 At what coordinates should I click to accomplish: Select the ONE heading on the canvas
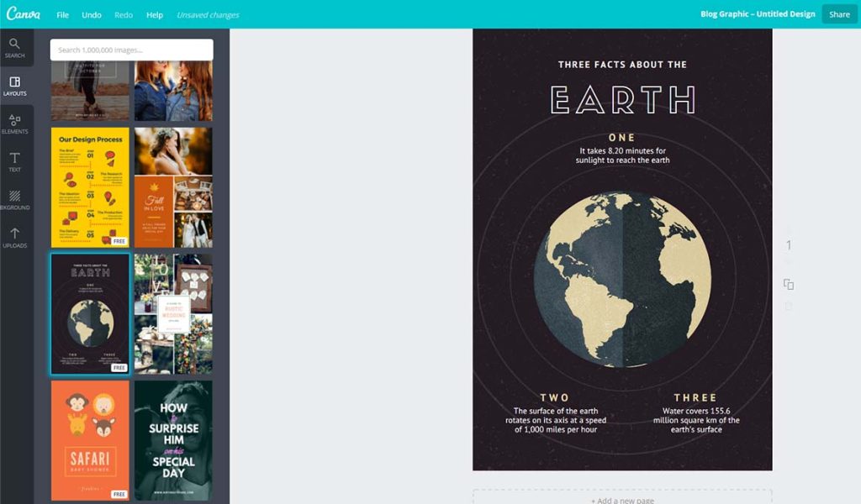pyautogui.click(x=621, y=138)
